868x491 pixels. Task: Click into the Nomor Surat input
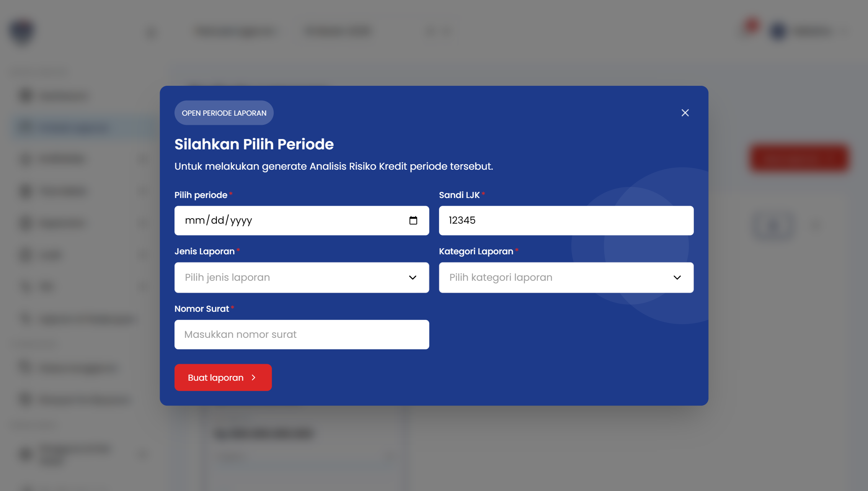coord(302,334)
